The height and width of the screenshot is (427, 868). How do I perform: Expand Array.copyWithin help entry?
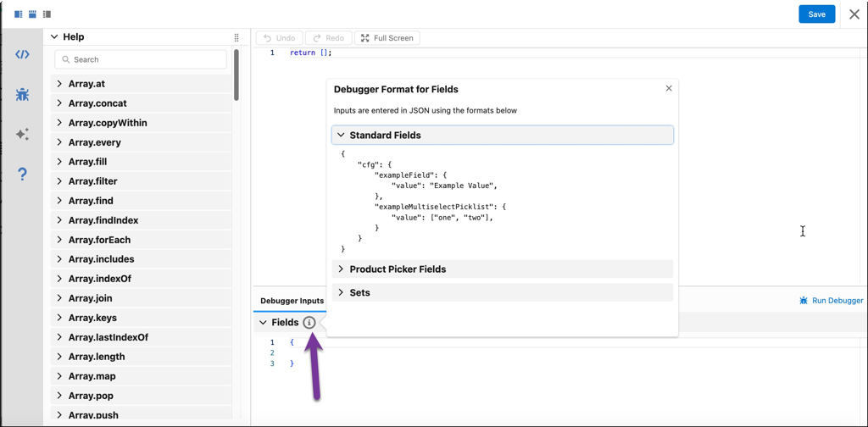click(141, 123)
